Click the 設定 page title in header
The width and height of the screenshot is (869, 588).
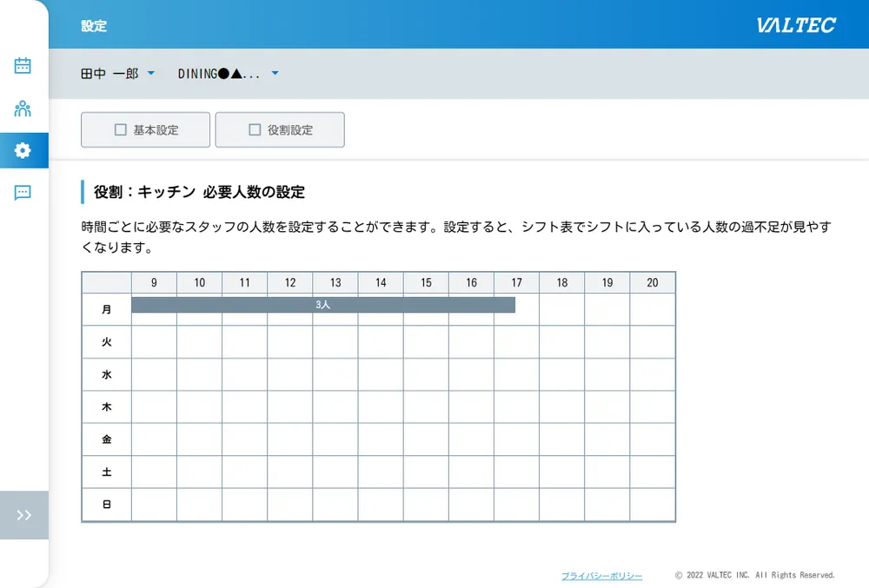pyautogui.click(x=94, y=26)
